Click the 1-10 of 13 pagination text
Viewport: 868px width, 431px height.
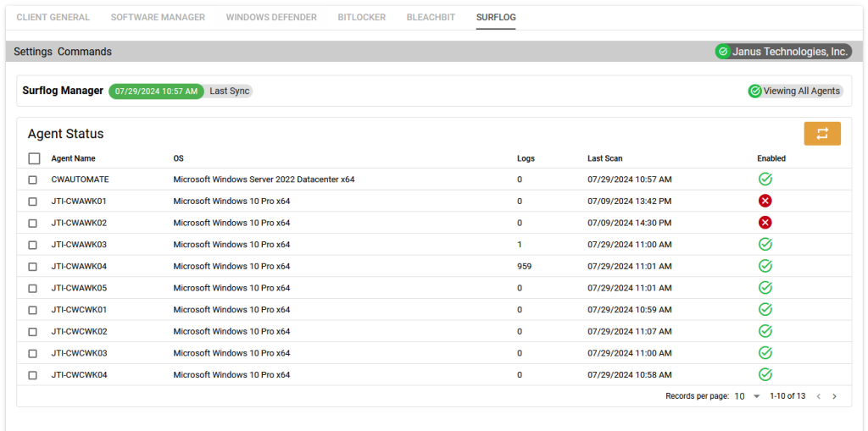pyautogui.click(x=787, y=396)
